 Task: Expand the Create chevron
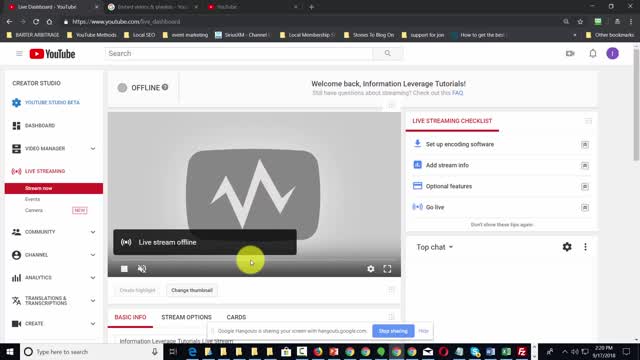[x=93, y=324]
